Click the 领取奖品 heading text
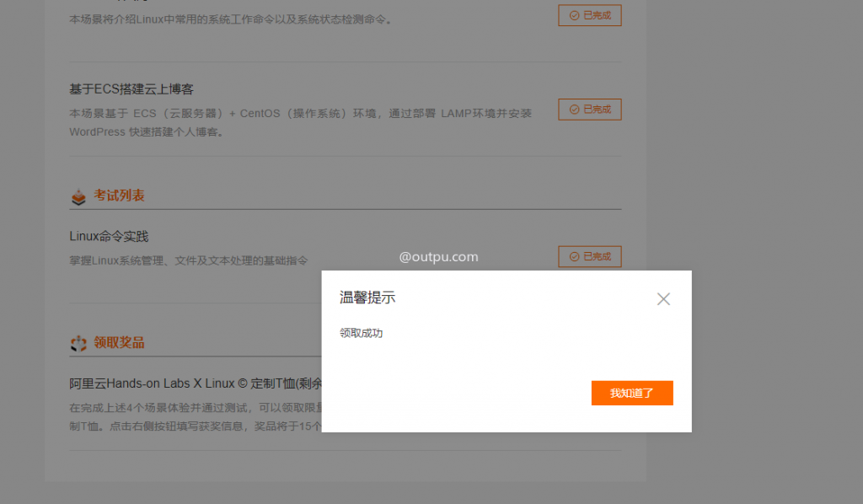863x504 pixels. [119, 342]
